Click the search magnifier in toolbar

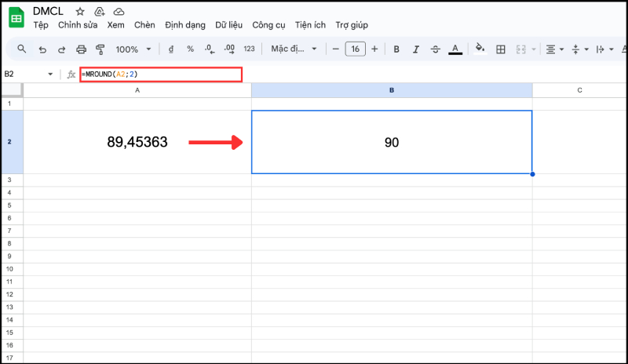22,49
